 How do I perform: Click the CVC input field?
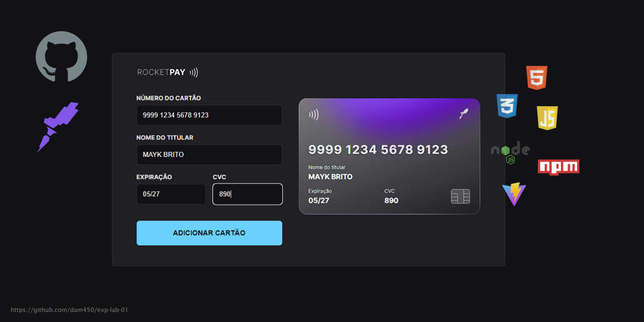pyautogui.click(x=248, y=194)
